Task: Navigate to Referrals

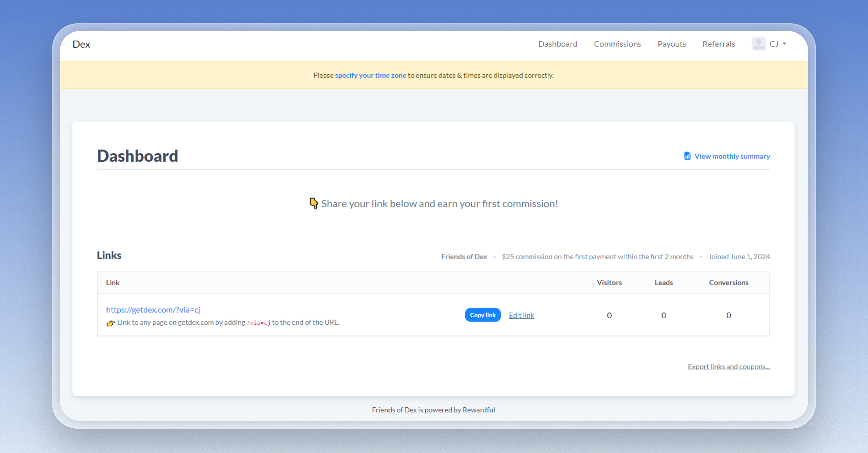Action: [x=718, y=44]
